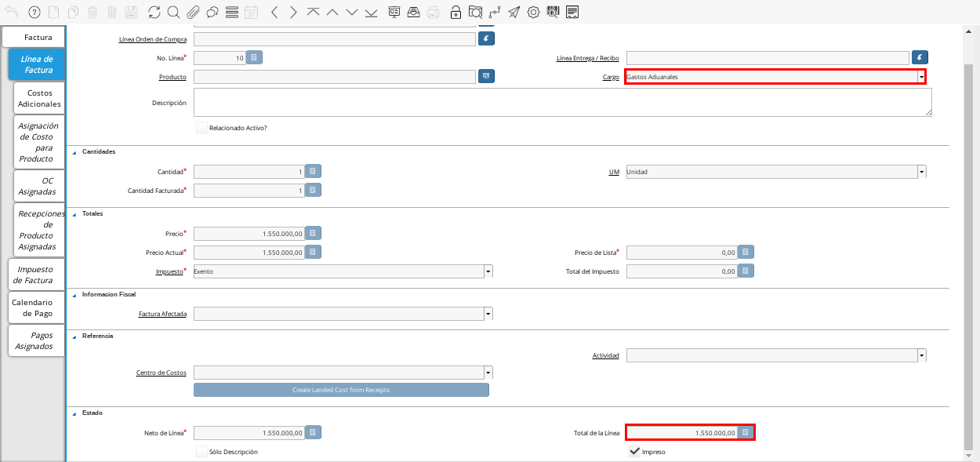Open the search records magnifier tool
This screenshot has height=462, width=980.
(173, 12)
